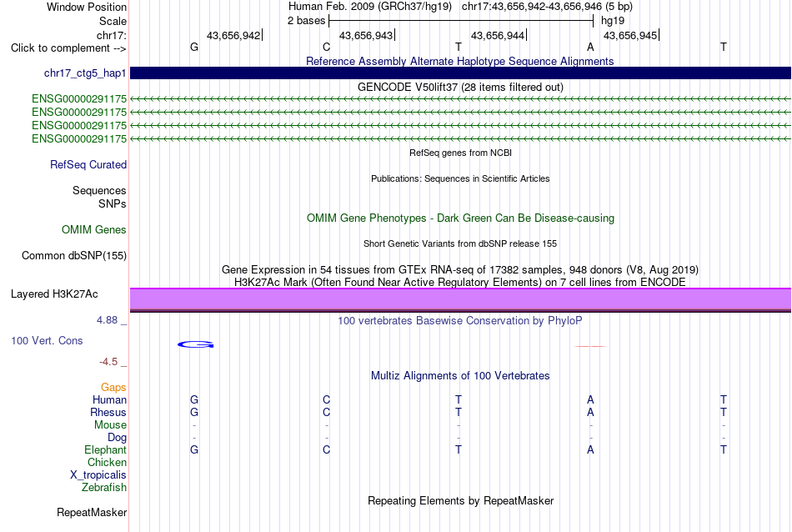Image resolution: width=792 pixels, height=532 pixels.
Task: Click the Window Position label
Action: point(87,7)
